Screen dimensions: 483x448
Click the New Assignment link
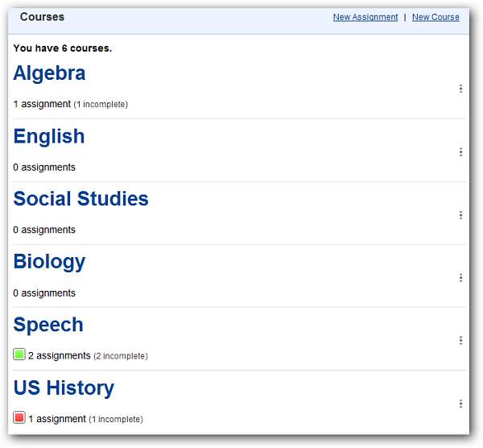(x=365, y=17)
